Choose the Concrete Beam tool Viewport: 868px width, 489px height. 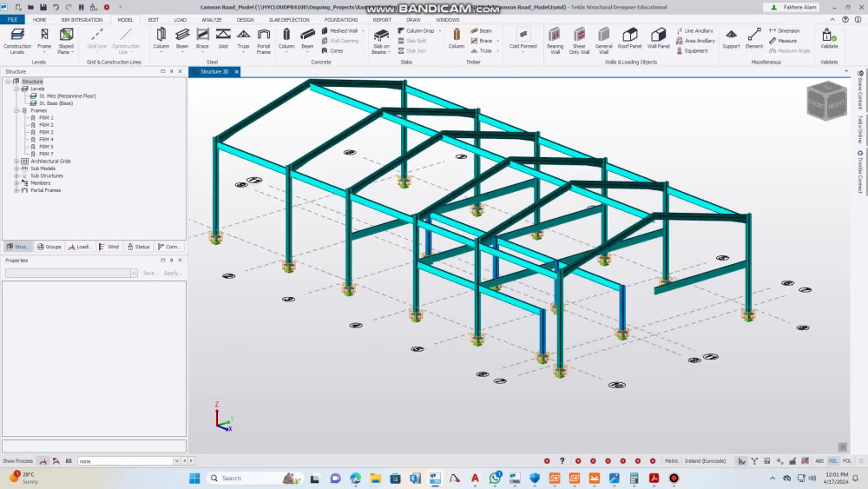click(307, 39)
